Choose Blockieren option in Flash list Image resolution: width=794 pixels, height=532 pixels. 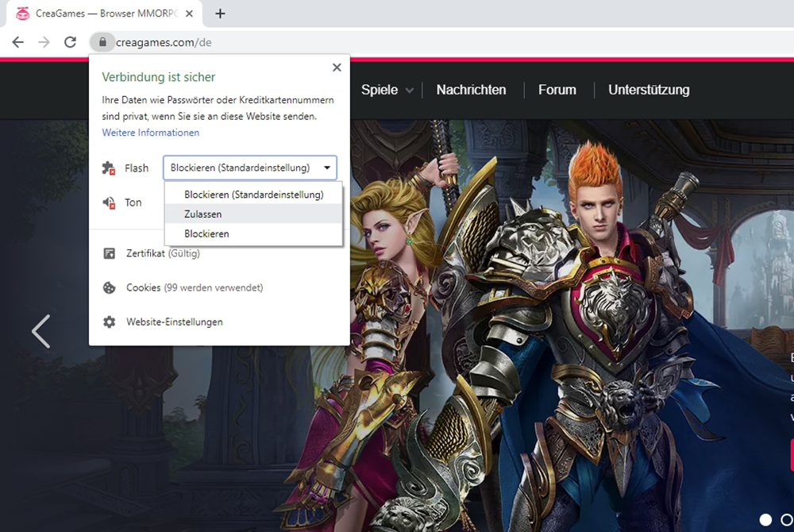point(206,234)
